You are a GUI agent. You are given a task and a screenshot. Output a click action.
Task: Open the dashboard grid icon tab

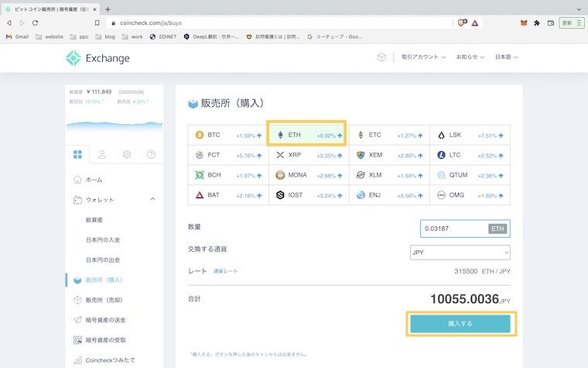(77, 154)
